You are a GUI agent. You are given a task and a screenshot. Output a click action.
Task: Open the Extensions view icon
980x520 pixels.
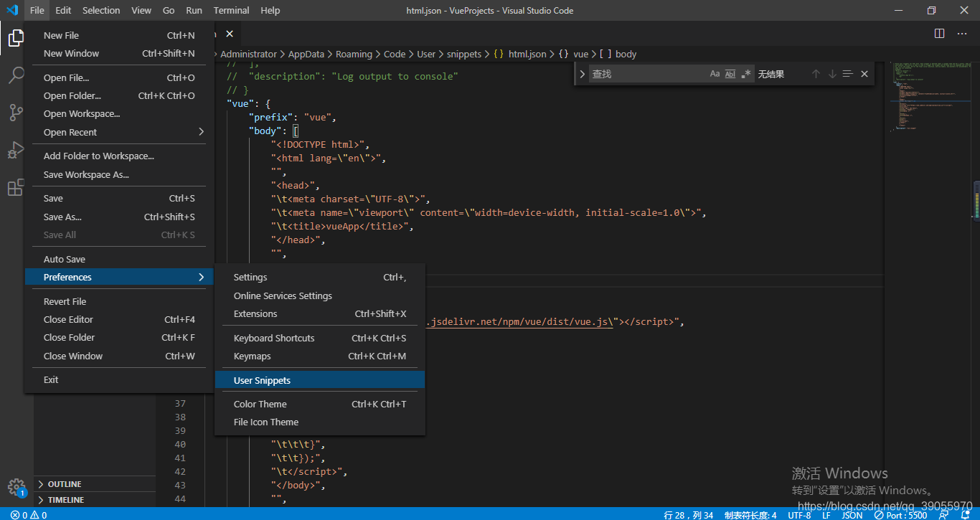[x=16, y=188]
